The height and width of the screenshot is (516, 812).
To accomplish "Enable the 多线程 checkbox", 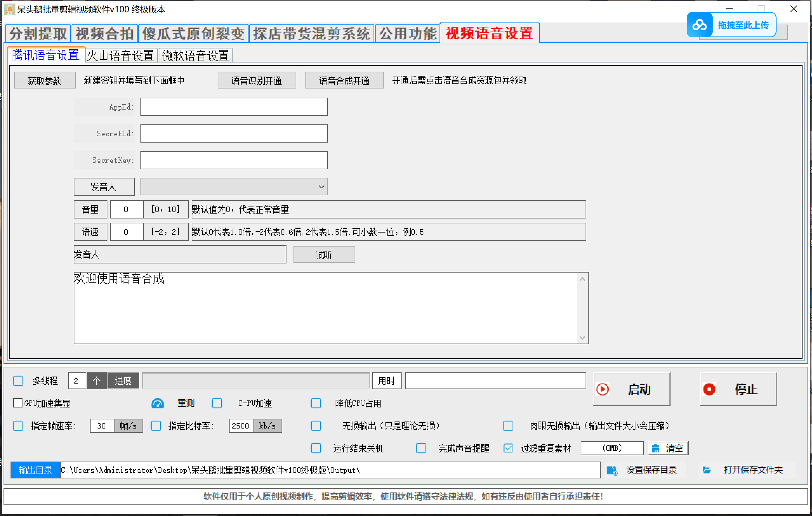I will 18,381.
